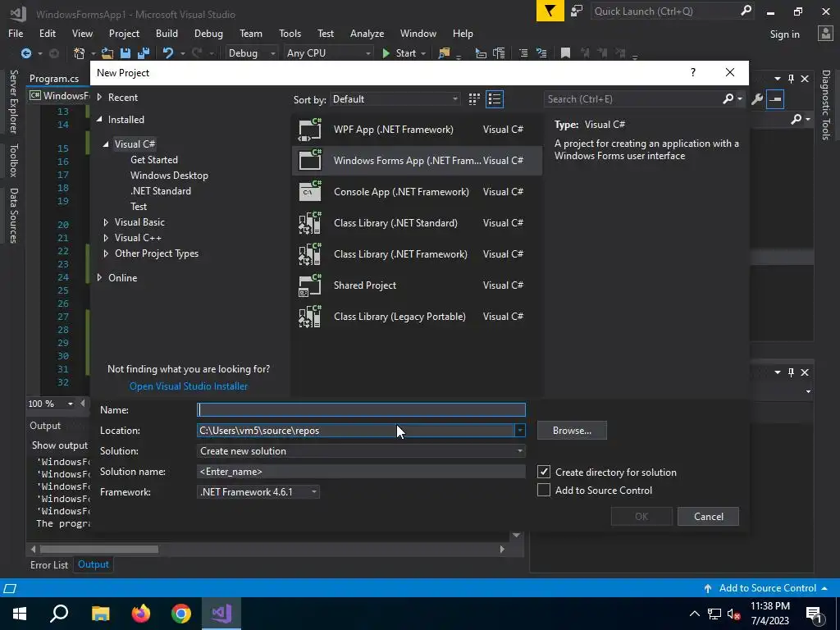840x630 pixels.
Task: Expand the Visual Basic node
Action: point(106,221)
